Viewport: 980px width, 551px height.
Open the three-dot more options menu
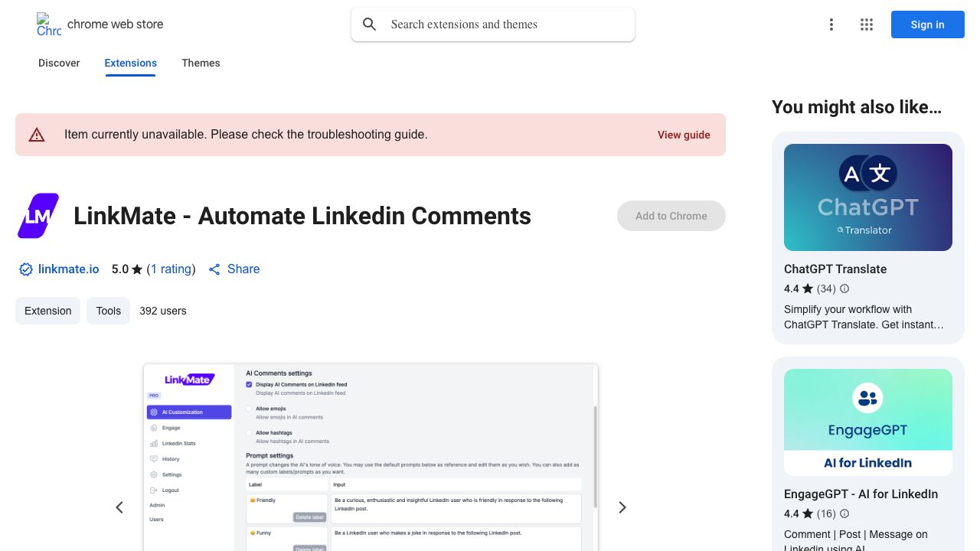pyautogui.click(x=831, y=24)
